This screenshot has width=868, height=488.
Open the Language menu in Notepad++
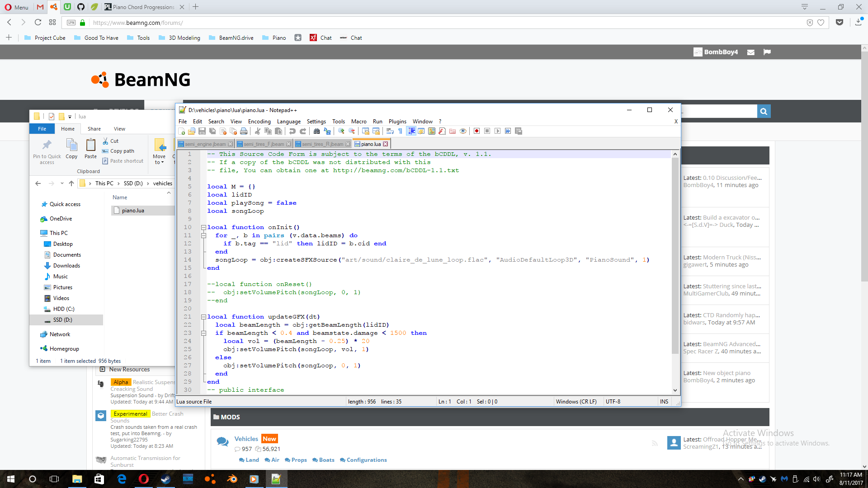click(288, 122)
